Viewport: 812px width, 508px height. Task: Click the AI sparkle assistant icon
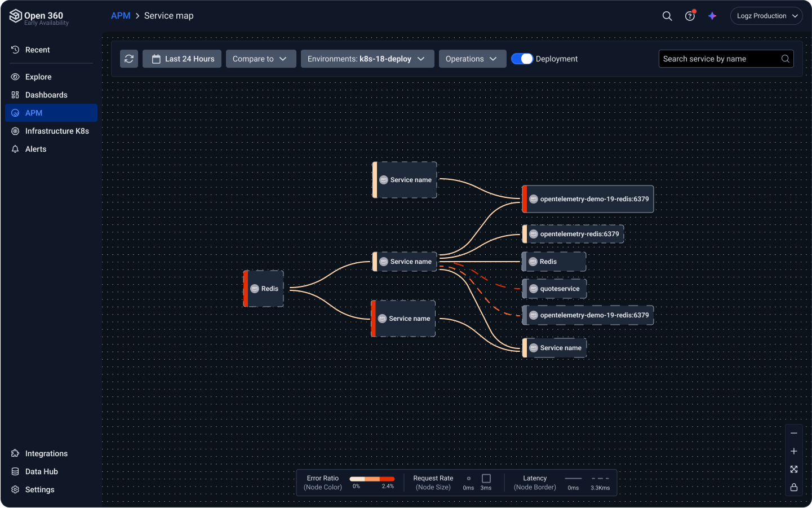click(712, 16)
